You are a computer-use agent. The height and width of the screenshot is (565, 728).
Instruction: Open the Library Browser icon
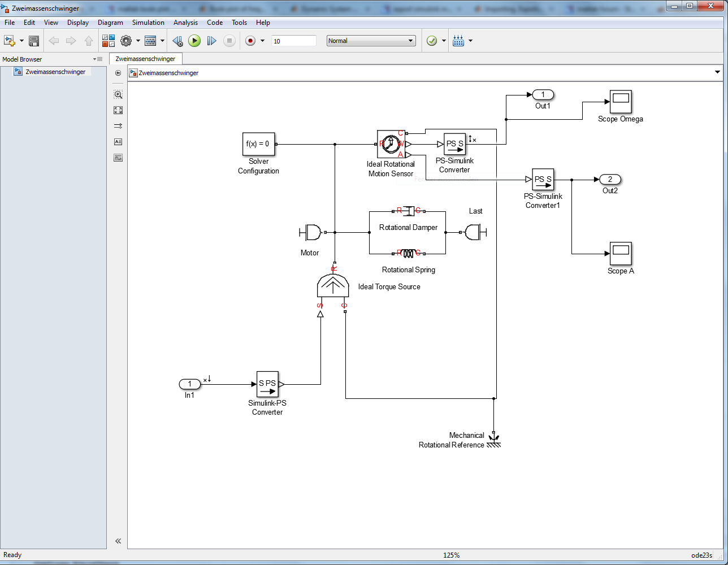(108, 41)
